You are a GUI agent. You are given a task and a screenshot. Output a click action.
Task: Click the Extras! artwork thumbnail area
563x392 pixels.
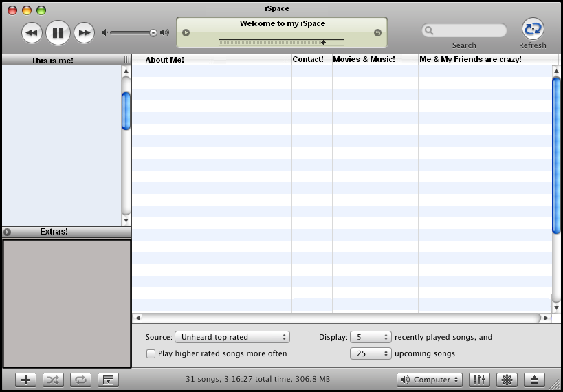(x=67, y=303)
